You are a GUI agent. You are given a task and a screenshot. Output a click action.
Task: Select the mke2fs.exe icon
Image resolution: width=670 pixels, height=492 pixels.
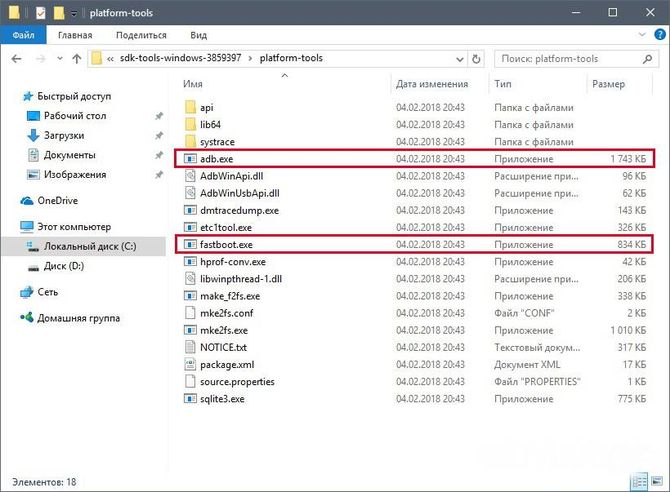pos(190,330)
